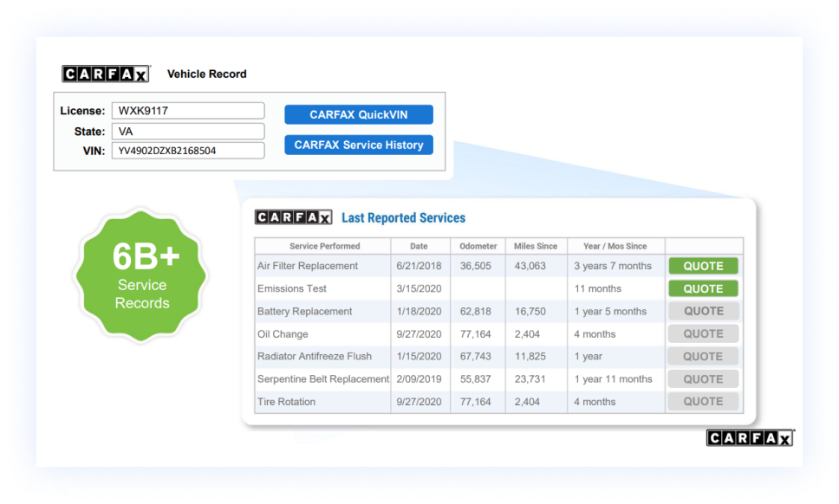Click the CARFAX logo beside Vehicle Record
Image resolution: width=839 pixels, height=504 pixels.
click(106, 74)
